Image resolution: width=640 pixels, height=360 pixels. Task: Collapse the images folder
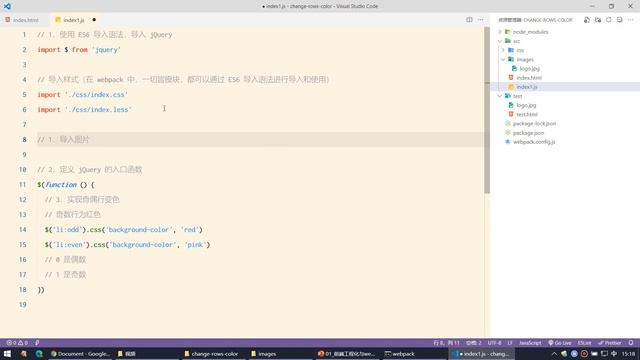click(x=525, y=60)
